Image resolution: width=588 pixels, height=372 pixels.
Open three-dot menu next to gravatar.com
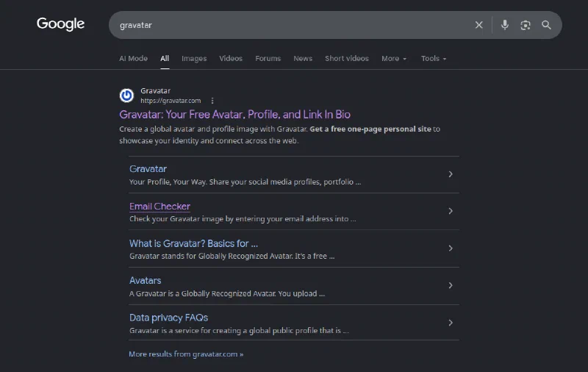point(212,101)
